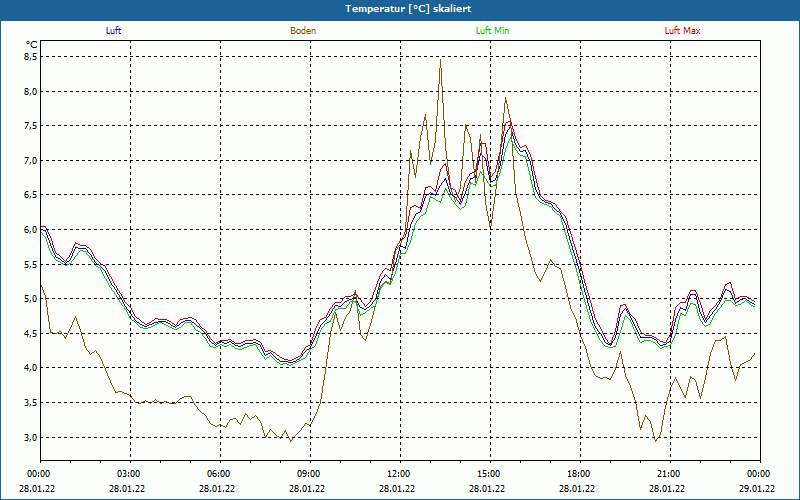Screen dimensions: 800x500
Task: Click the 29.01.22 date label
Action: [x=758, y=488]
